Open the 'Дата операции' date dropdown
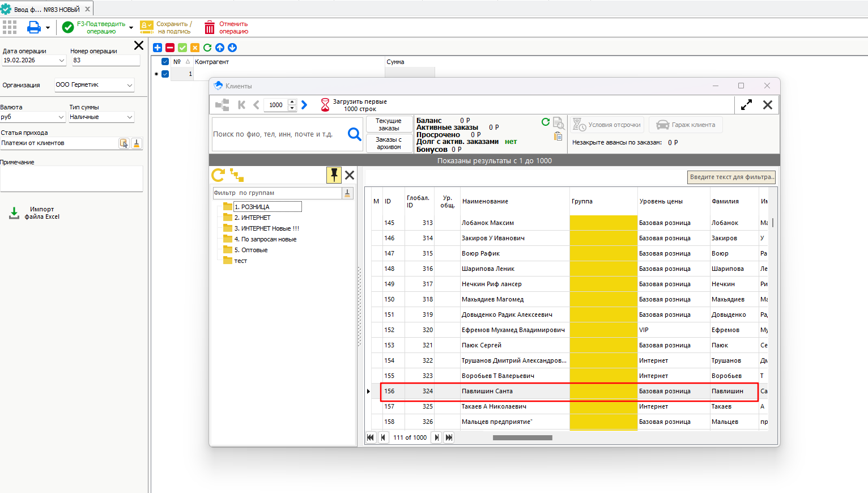Viewport: 868px width, 493px height. [62, 61]
